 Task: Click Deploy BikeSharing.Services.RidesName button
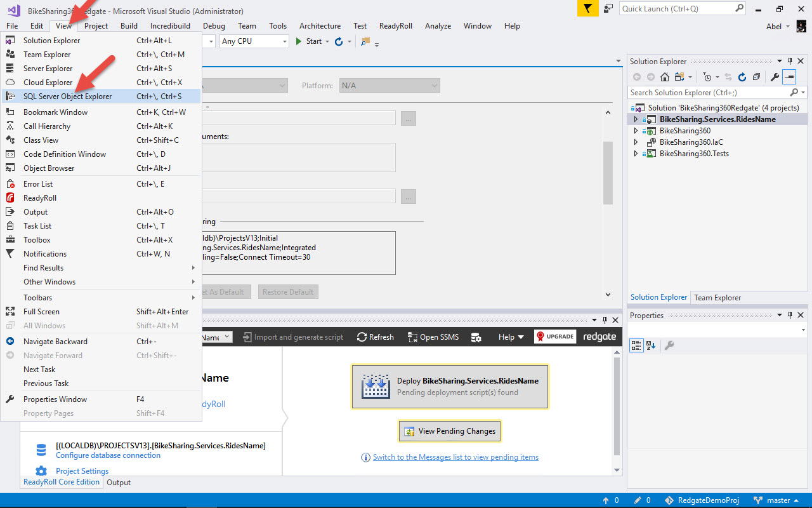click(450, 387)
